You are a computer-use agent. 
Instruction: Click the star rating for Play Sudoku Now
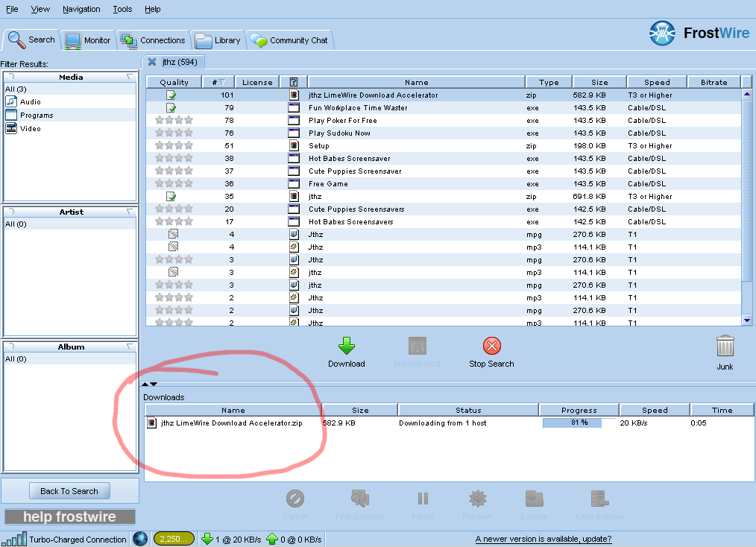tap(174, 133)
